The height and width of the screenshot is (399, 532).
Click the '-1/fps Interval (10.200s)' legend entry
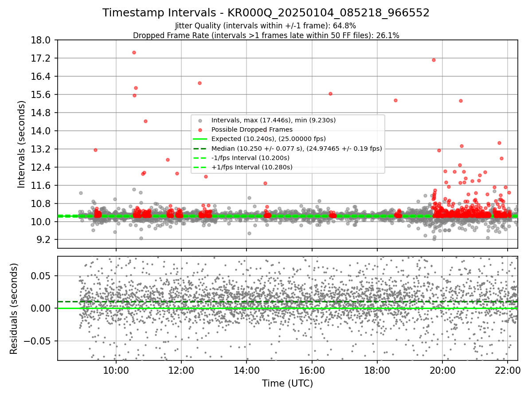(250, 158)
